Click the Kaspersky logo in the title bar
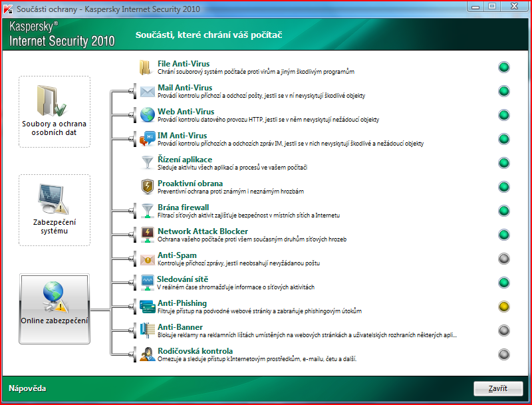Image resolution: width=532 pixels, height=405 pixels. [8, 9]
